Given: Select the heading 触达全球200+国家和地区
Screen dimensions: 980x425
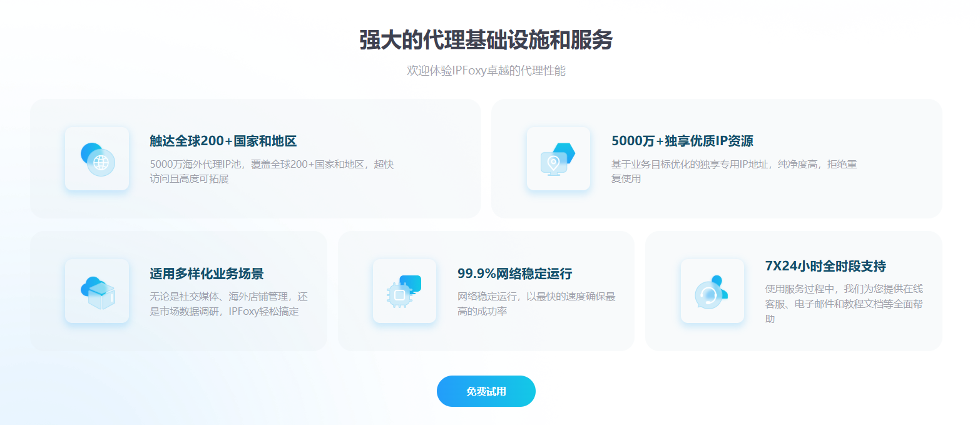Looking at the screenshot, I should coord(223,141).
